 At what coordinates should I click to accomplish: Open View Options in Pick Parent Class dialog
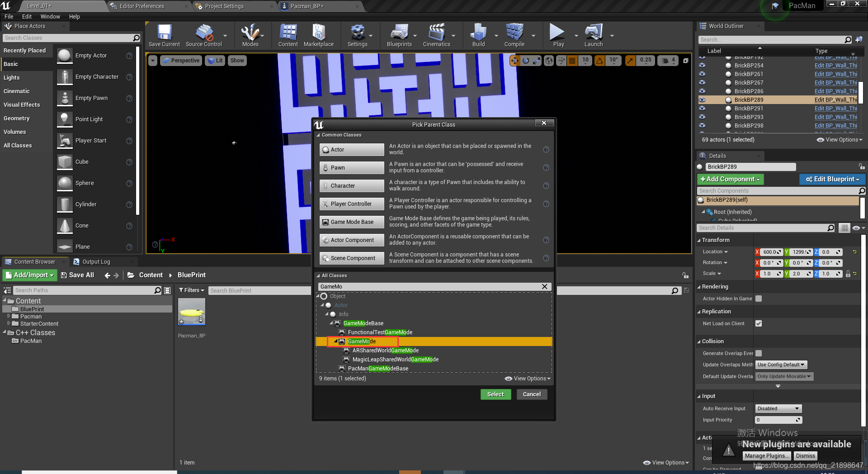click(x=528, y=379)
